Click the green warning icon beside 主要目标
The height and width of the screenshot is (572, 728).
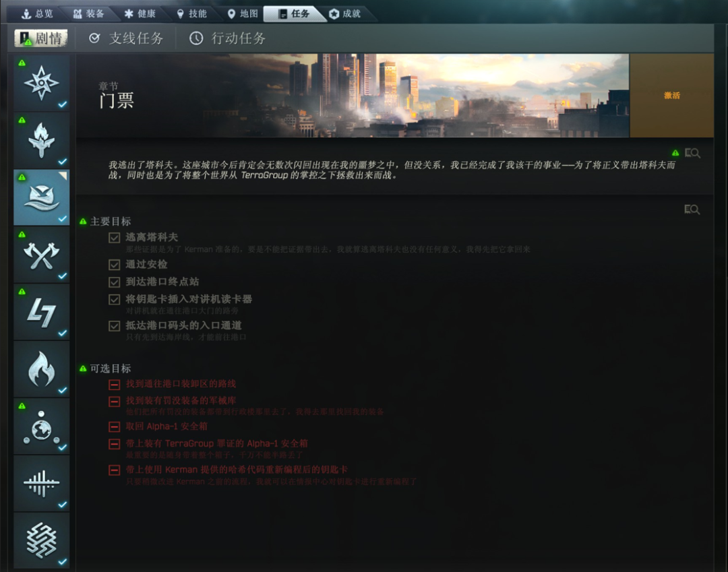click(x=83, y=222)
